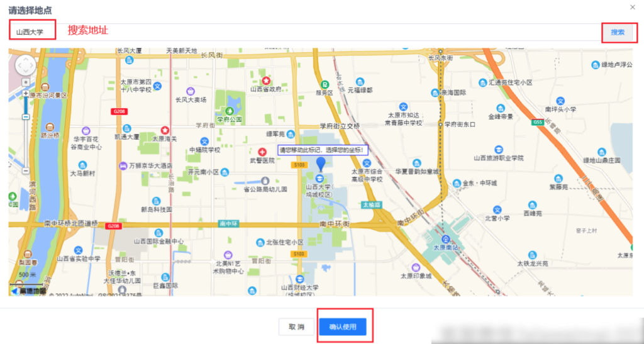The image size is (644, 344).
Task: Click the 新岛科技园 building icon
Action: tap(156, 201)
